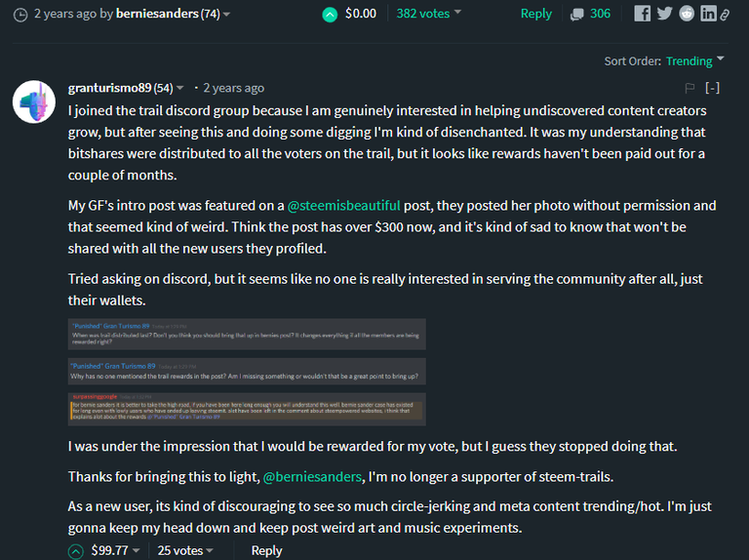Share post on Facebook
This screenshot has height=560, width=749.
[x=642, y=14]
